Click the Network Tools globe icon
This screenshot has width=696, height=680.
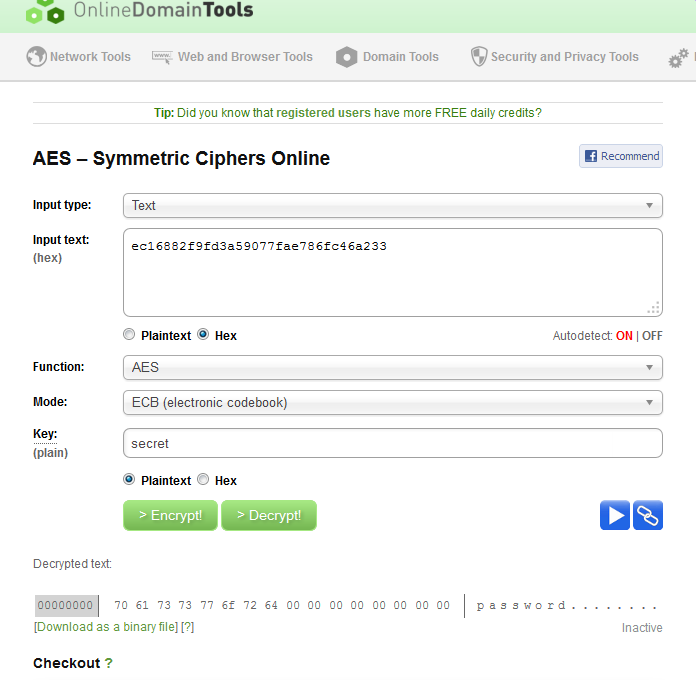[37, 57]
